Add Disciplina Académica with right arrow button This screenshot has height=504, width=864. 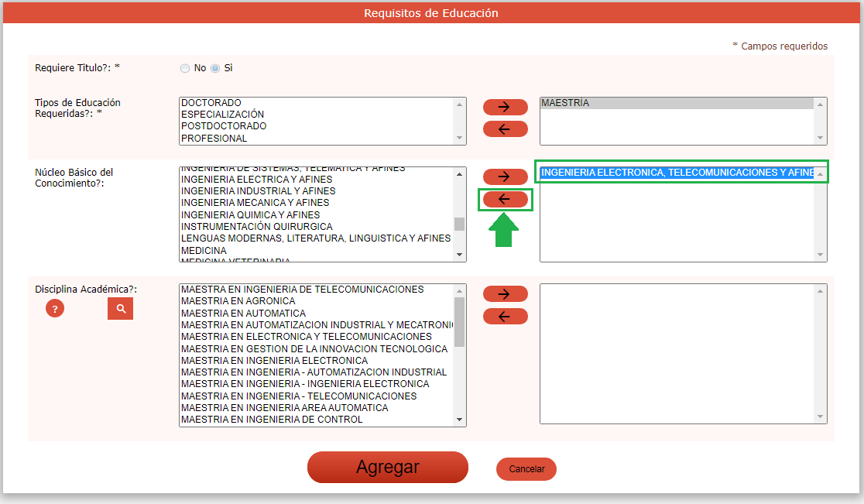[505, 294]
